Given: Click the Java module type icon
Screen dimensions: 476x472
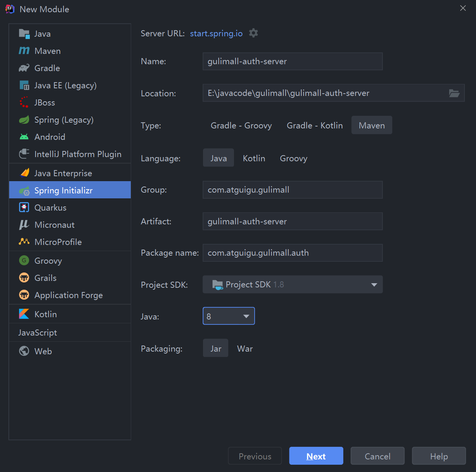Looking at the screenshot, I should 24,34.
